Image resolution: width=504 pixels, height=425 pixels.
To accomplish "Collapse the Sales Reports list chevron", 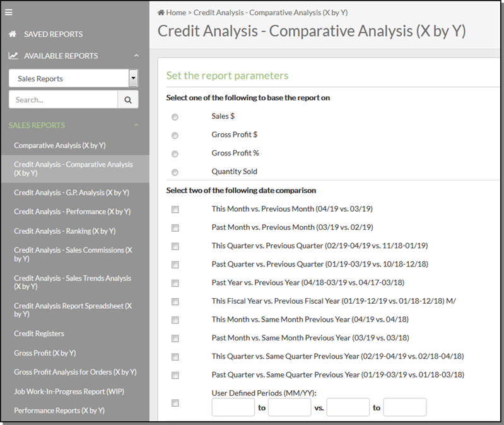I will pyautogui.click(x=136, y=125).
